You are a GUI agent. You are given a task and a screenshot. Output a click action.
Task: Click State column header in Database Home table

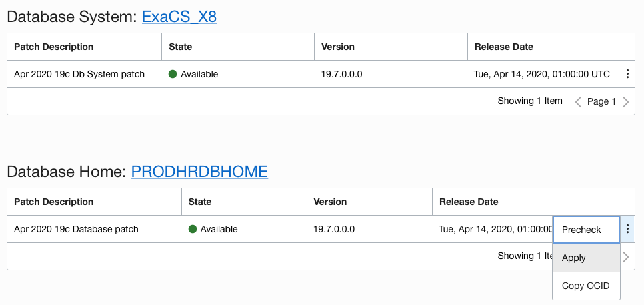coord(200,202)
